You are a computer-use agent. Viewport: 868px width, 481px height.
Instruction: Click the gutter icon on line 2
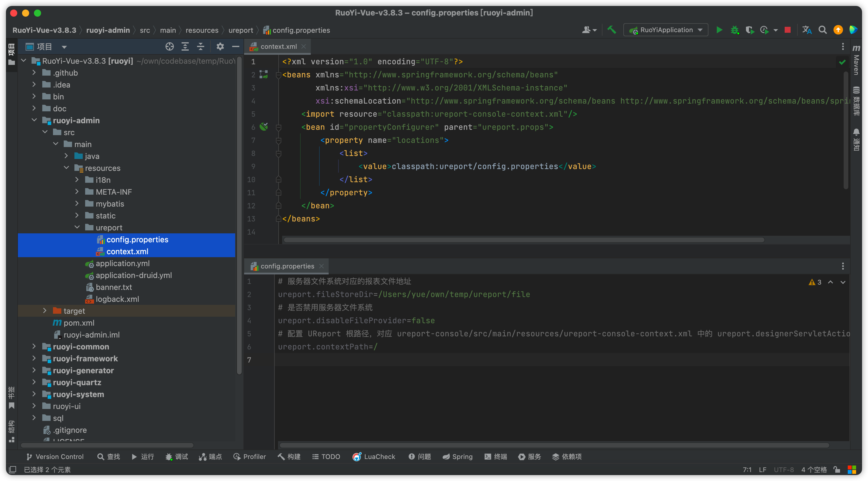pyautogui.click(x=263, y=74)
